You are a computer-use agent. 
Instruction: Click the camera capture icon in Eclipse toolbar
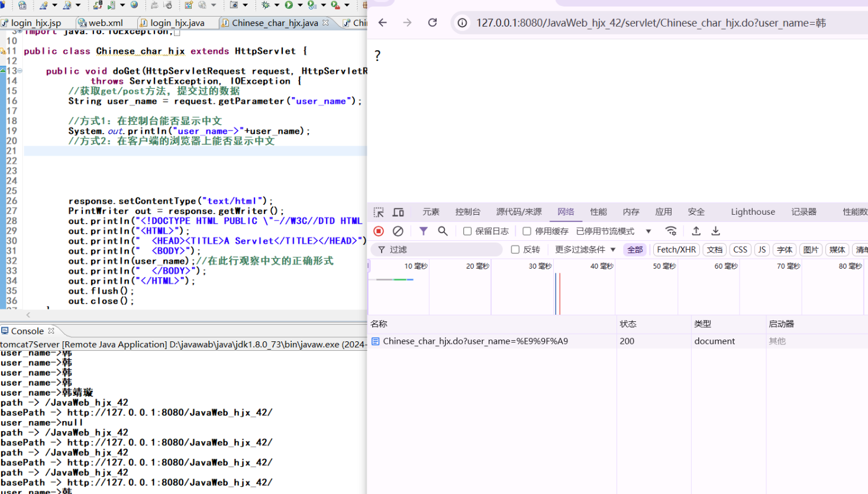(234, 5)
